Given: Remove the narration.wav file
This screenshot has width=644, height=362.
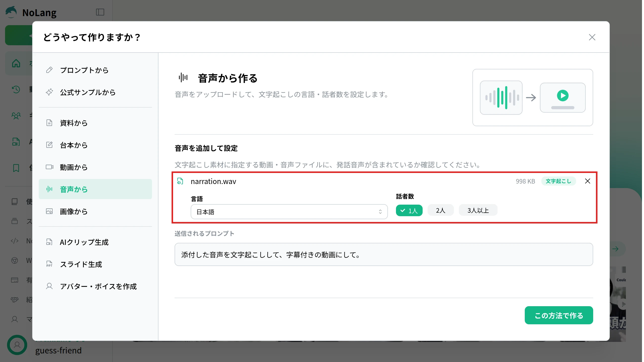Looking at the screenshot, I should click(587, 181).
